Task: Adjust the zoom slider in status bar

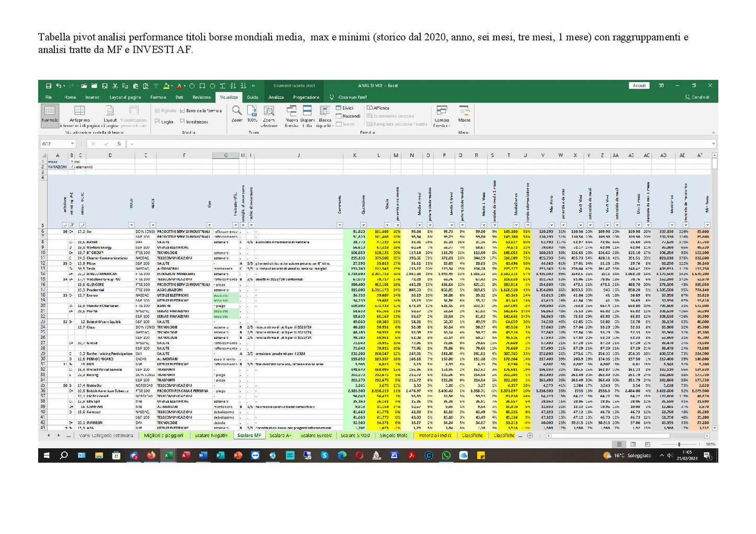Action: pos(679,444)
